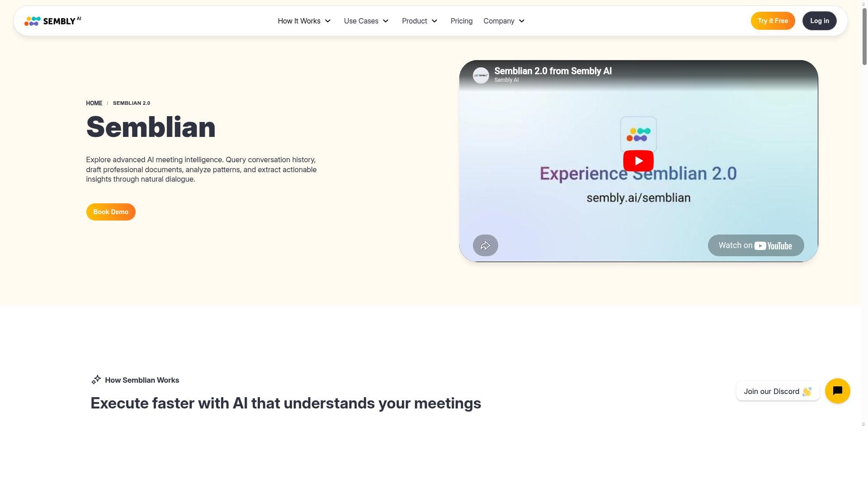Viewport: 868px width, 488px height.
Task: Click the Join our Discord banner
Action: (x=778, y=391)
